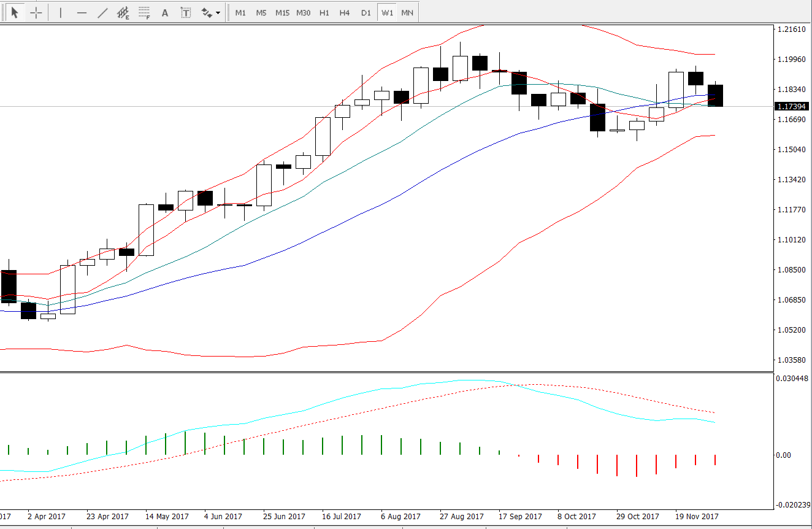The image size is (812, 529).
Task: Set the timeframe to M15
Action: 282,12
